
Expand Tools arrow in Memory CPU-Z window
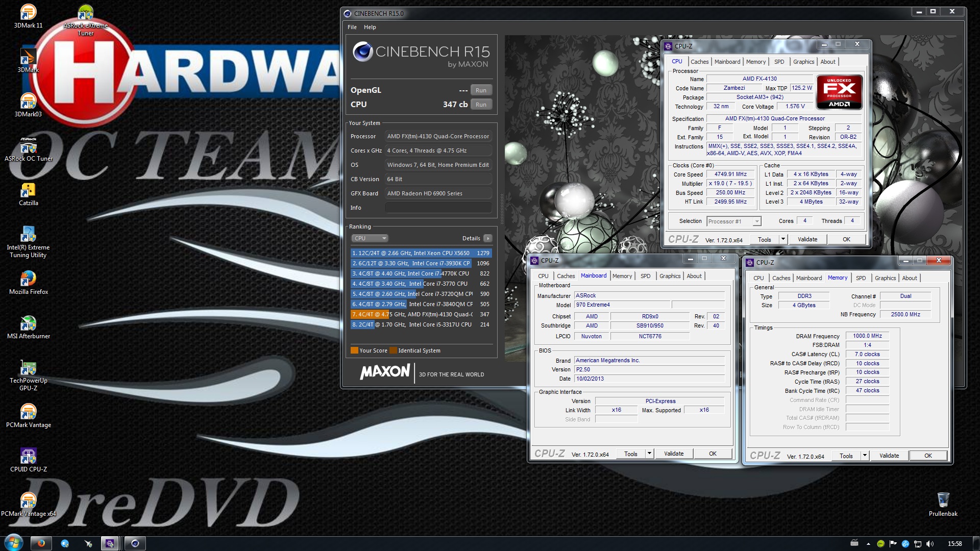pos(865,456)
